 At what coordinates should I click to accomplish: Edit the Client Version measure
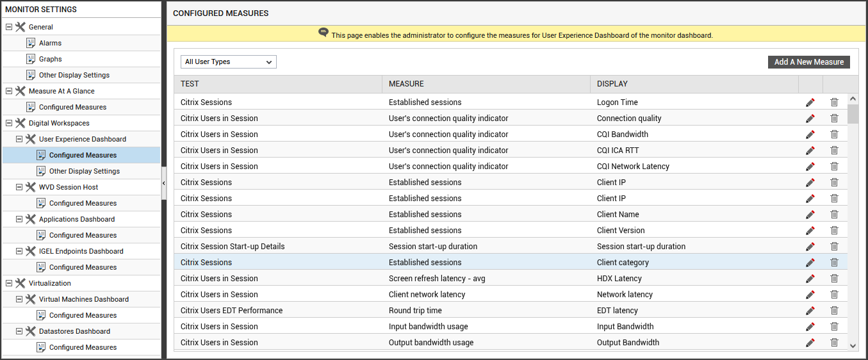810,230
